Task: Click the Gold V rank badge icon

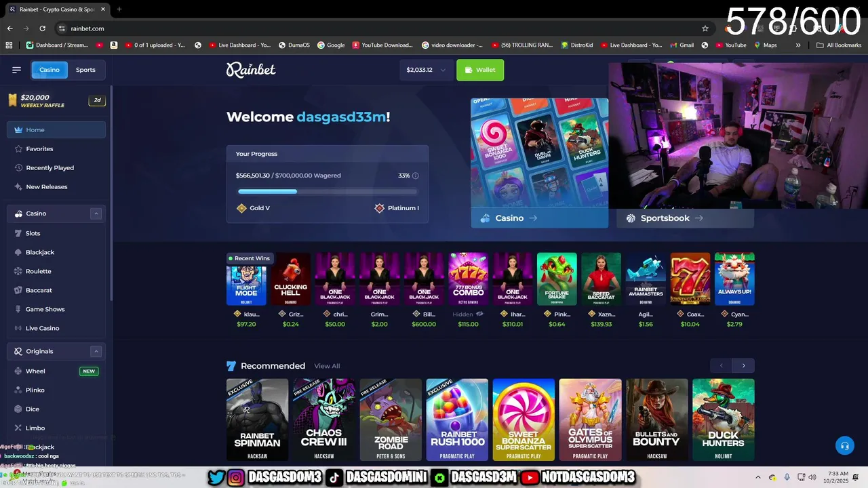Action: [x=241, y=208]
